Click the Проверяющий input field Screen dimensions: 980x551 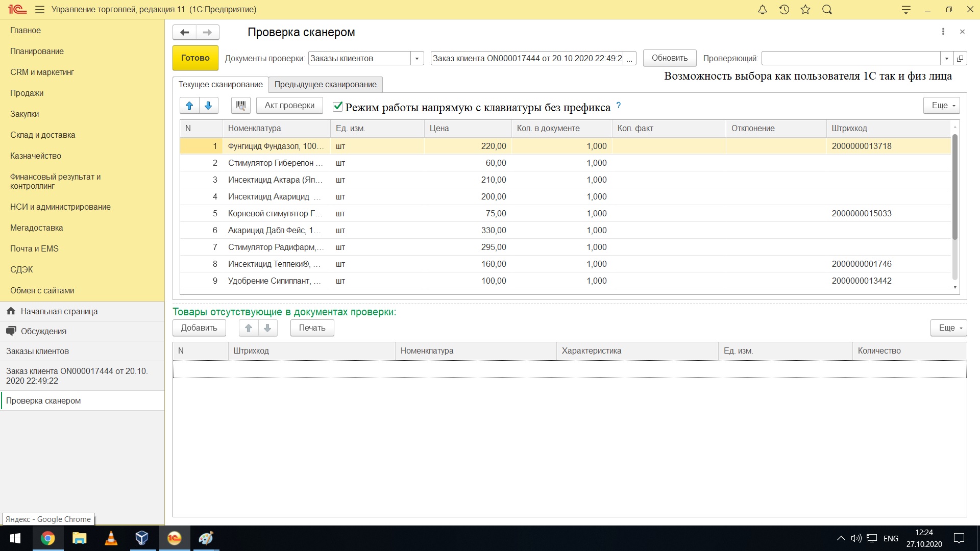(851, 58)
